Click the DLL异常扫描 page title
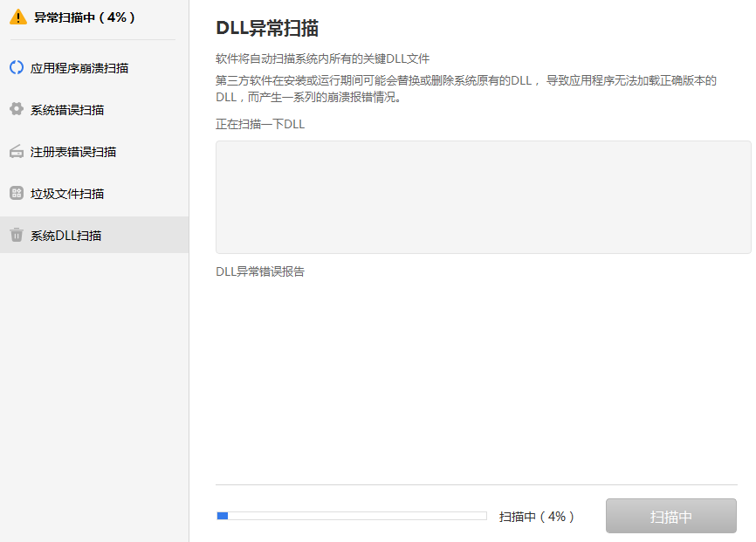756x542 pixels. click(268, 27)
